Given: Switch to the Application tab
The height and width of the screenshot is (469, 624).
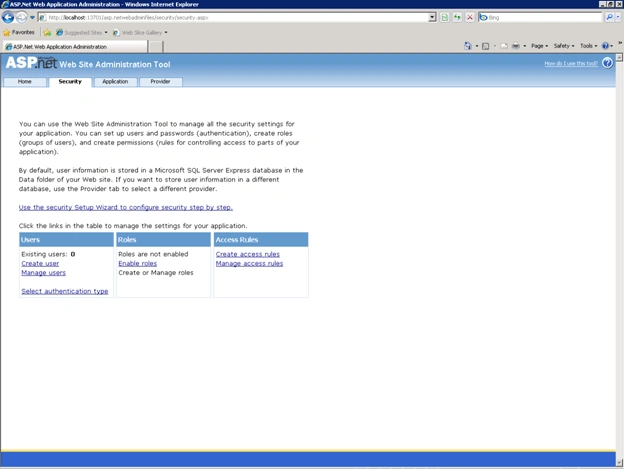Looking at the screenshot, I should coord(115,82).
